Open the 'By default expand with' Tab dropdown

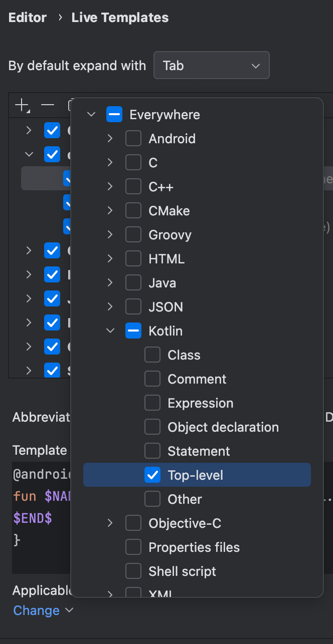point(212,66)
